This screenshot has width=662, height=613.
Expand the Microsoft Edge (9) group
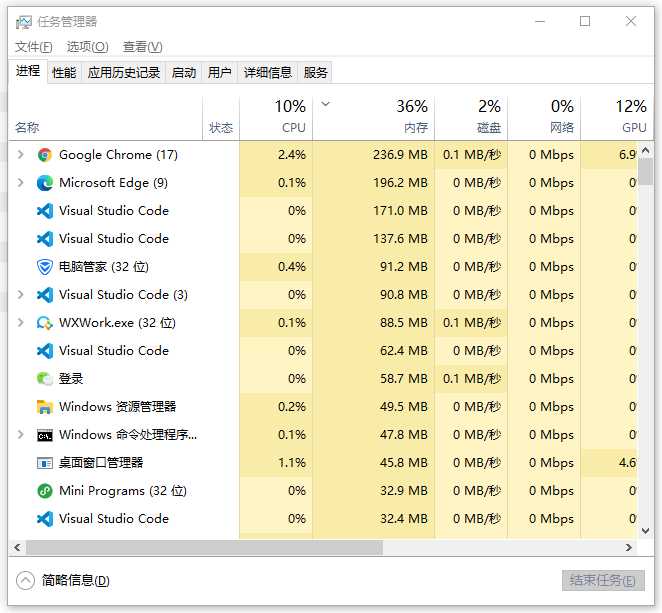point(20,183)
